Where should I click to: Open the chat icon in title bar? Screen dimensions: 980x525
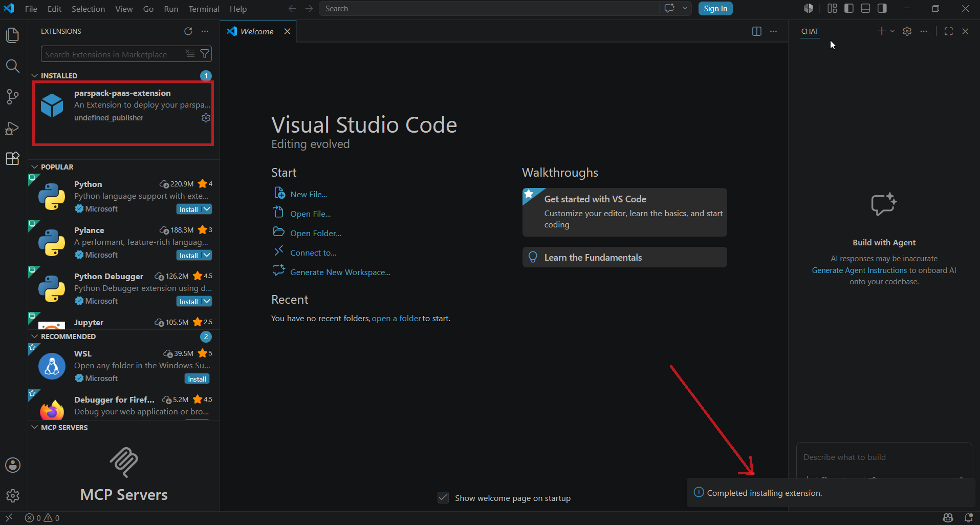pos(669,8)
